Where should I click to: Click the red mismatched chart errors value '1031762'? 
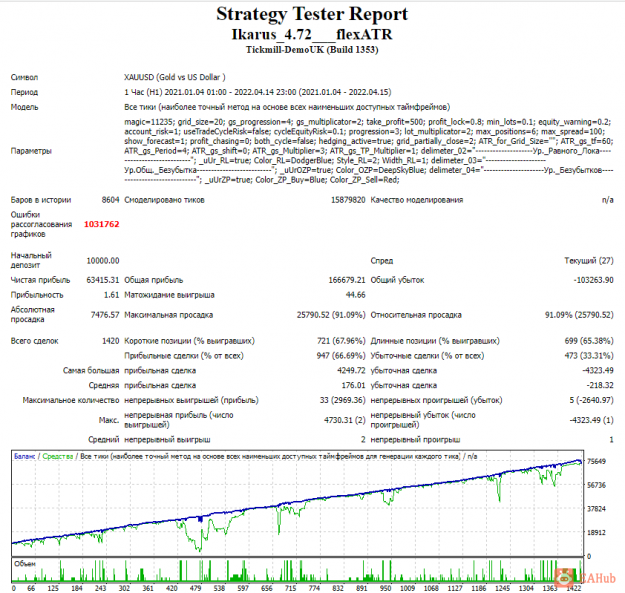(x=102, y=224)
